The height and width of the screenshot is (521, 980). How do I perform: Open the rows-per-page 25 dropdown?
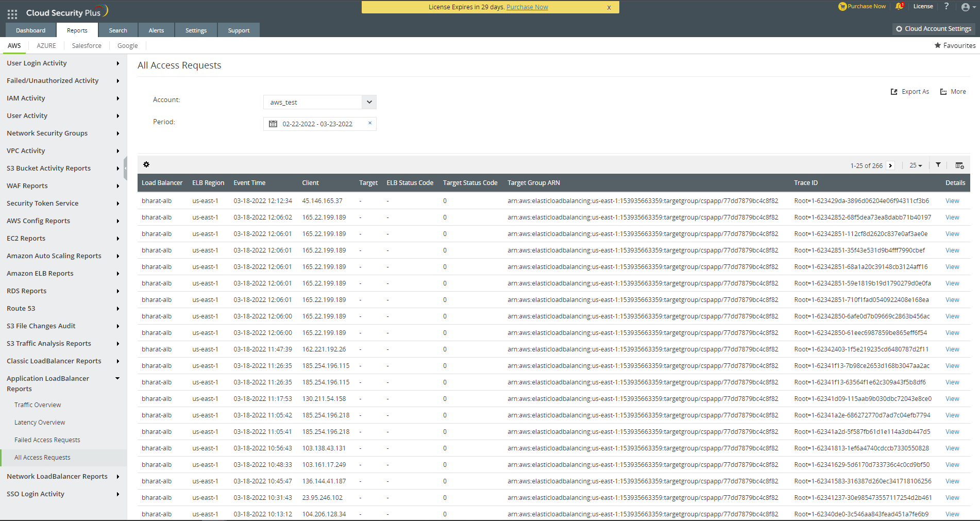[916, 165]
